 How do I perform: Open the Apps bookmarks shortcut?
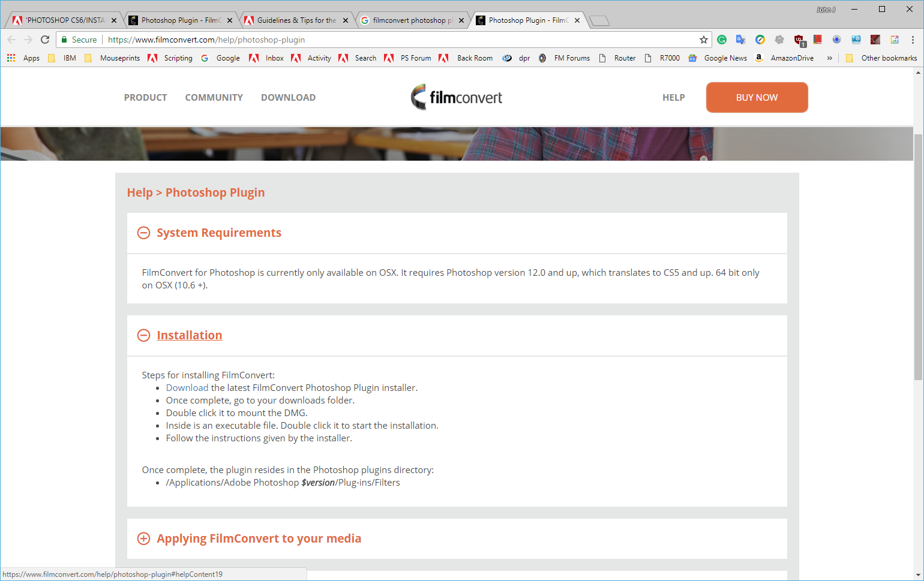tap(23, 58)
